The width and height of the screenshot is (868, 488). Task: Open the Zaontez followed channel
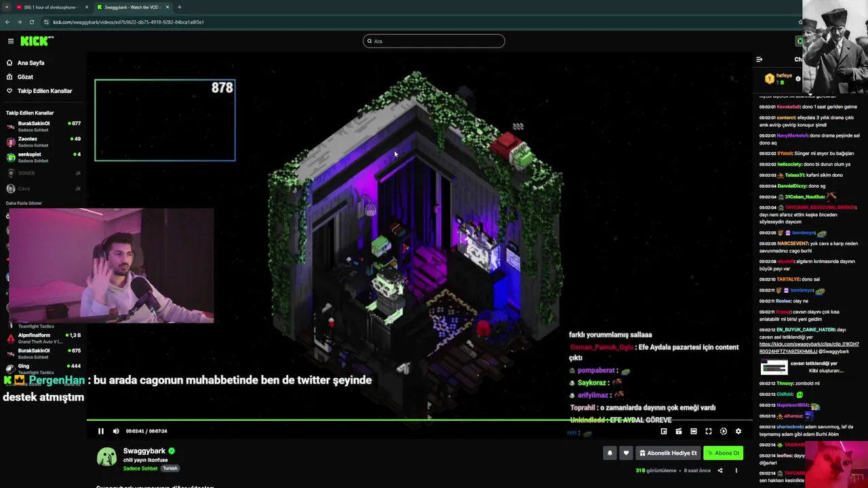tap(43, 142)
